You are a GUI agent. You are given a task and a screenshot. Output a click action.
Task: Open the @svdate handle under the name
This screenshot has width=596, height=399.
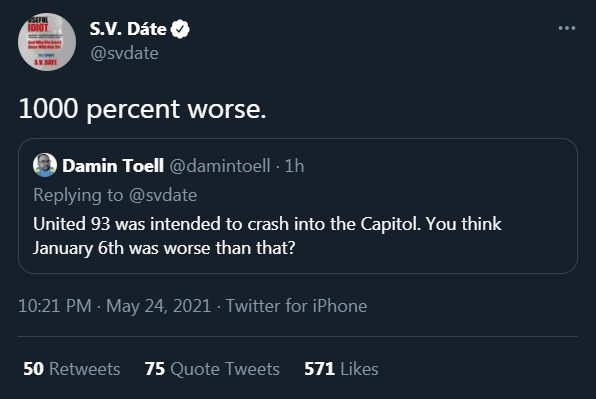click(x=124, y=53)
